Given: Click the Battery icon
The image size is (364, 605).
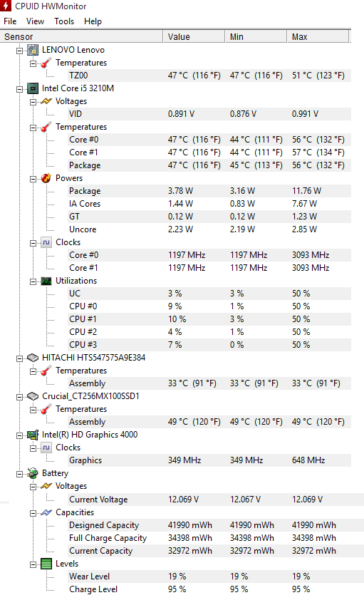Looking at the screenshot, I should [33, 473].
